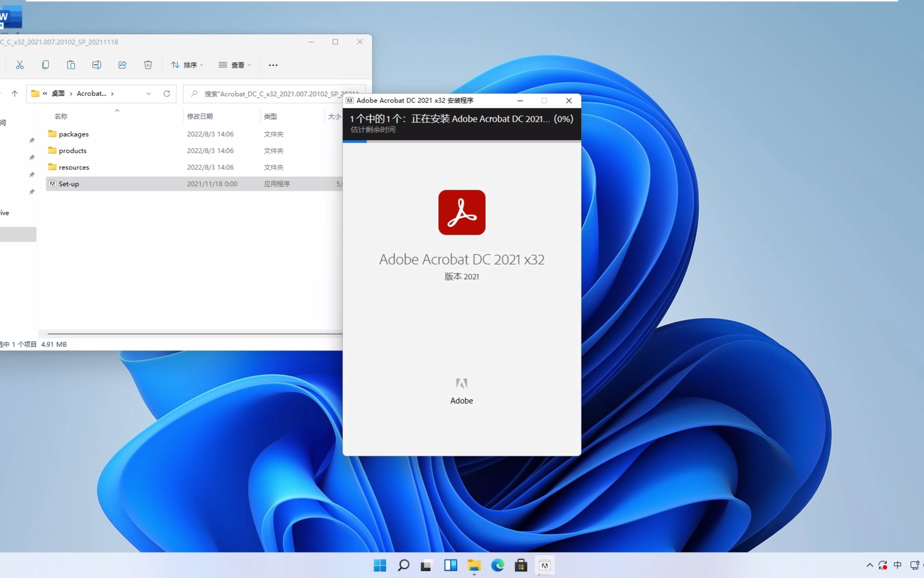
Task: Show hidden system tray icons
Action: 870,565
